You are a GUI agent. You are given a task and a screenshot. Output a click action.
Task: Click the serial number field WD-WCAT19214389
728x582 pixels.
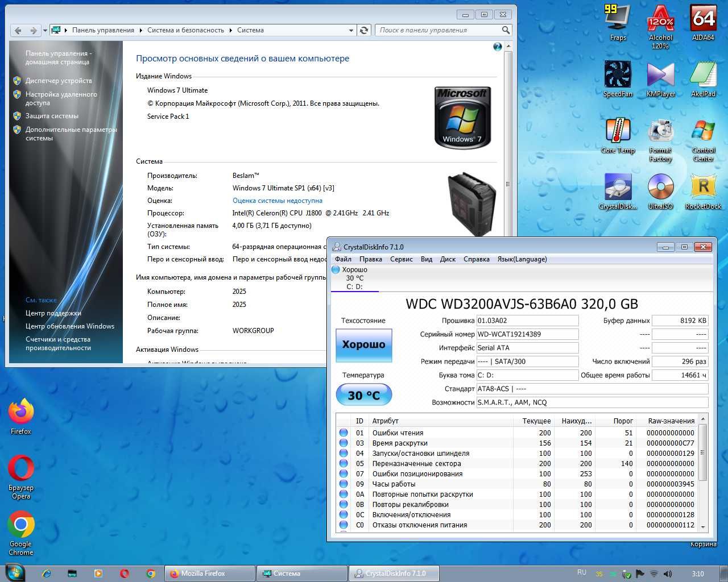527,334
